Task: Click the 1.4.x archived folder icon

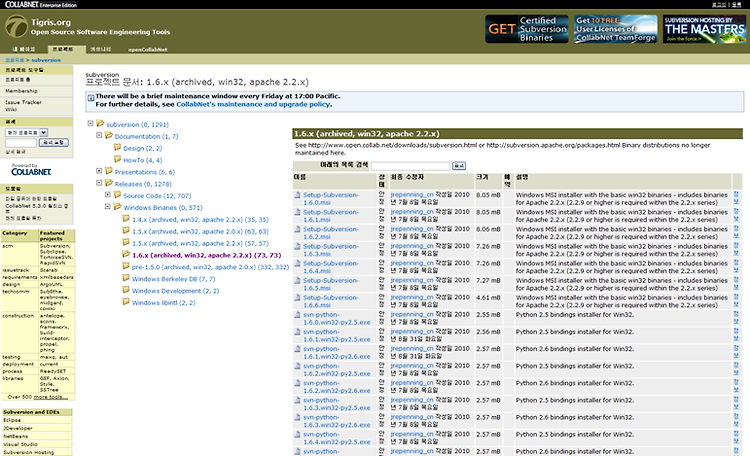Action: click(x=126, y=219)
